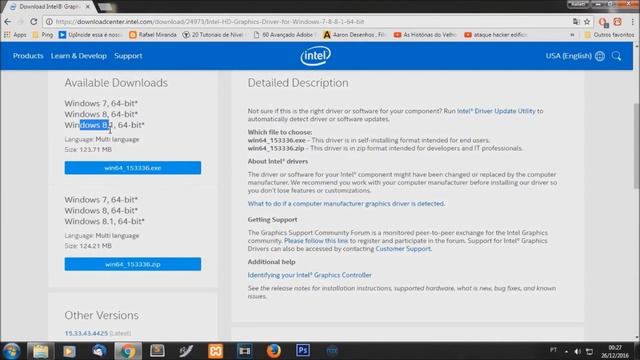Open XAMPP orange icon in taskbar

click(216, 351)
